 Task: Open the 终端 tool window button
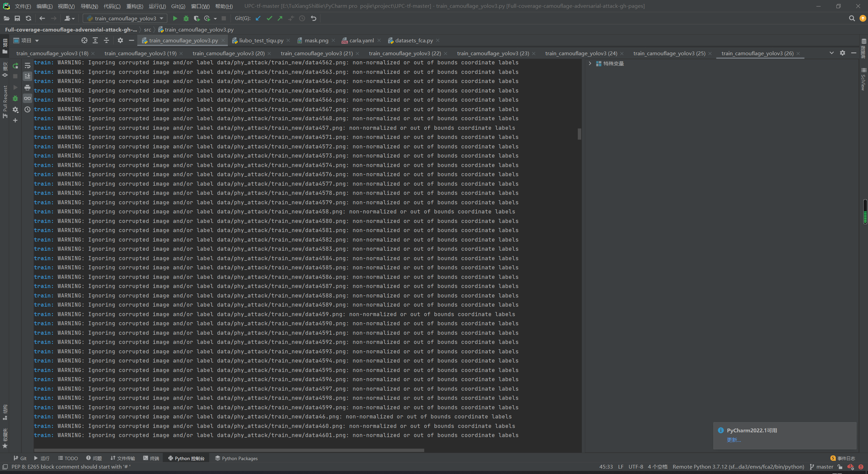click(151, 458)
